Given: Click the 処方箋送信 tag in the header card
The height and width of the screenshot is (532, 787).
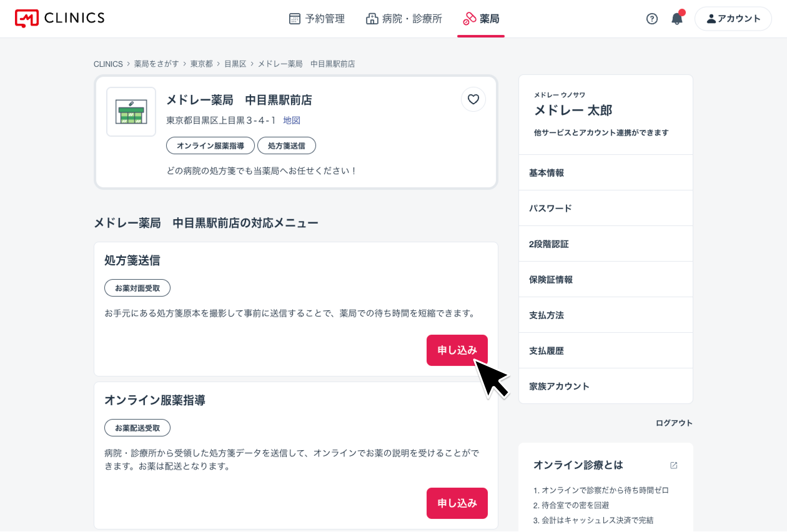Looking at the screenshot, I should point(286,145).
